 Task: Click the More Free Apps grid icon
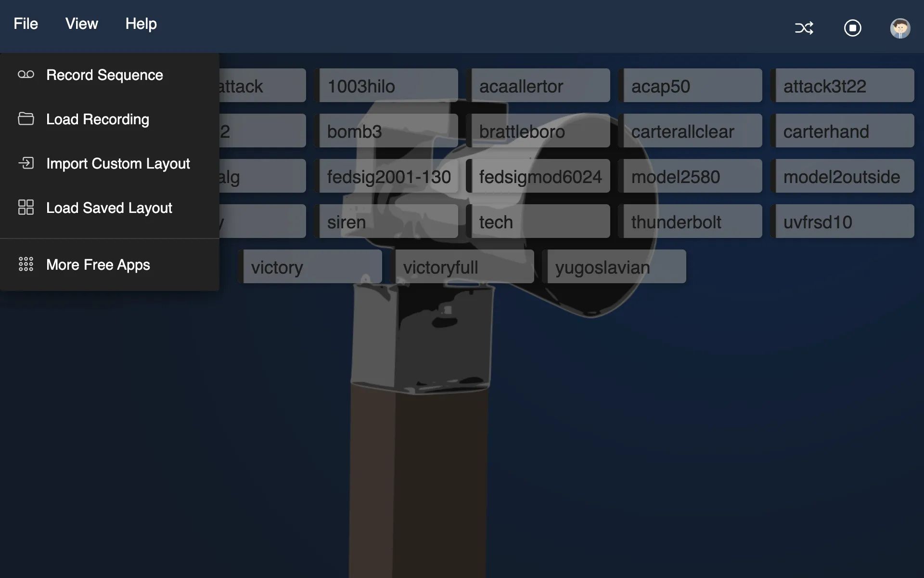pos(25,264)
